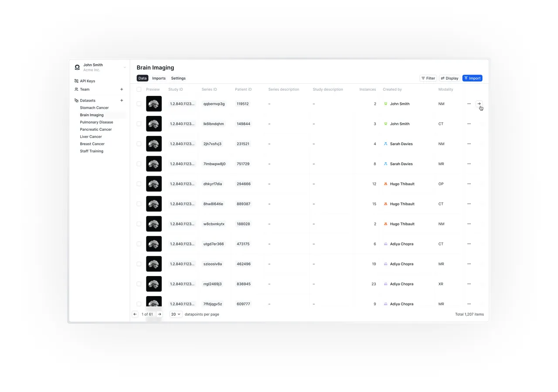The width and height of the screenshot is (558, 392).
Task: Go to the next page arrow
Action: (160, 314)
